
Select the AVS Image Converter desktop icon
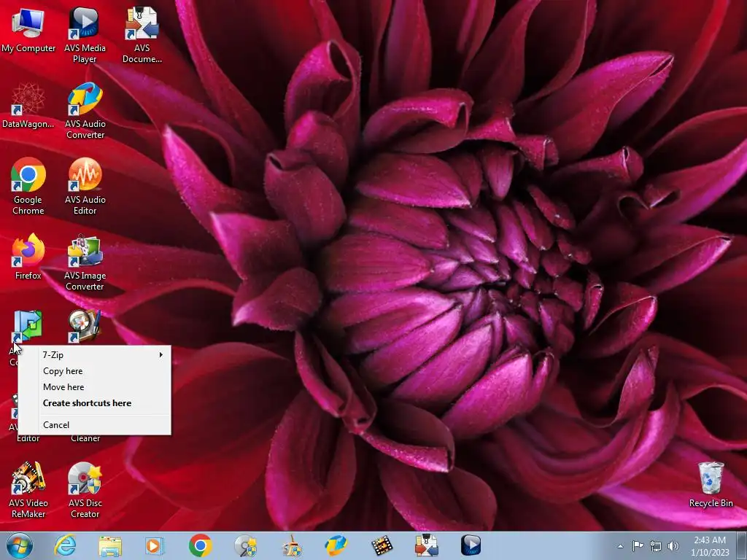(x=85, y=262)
